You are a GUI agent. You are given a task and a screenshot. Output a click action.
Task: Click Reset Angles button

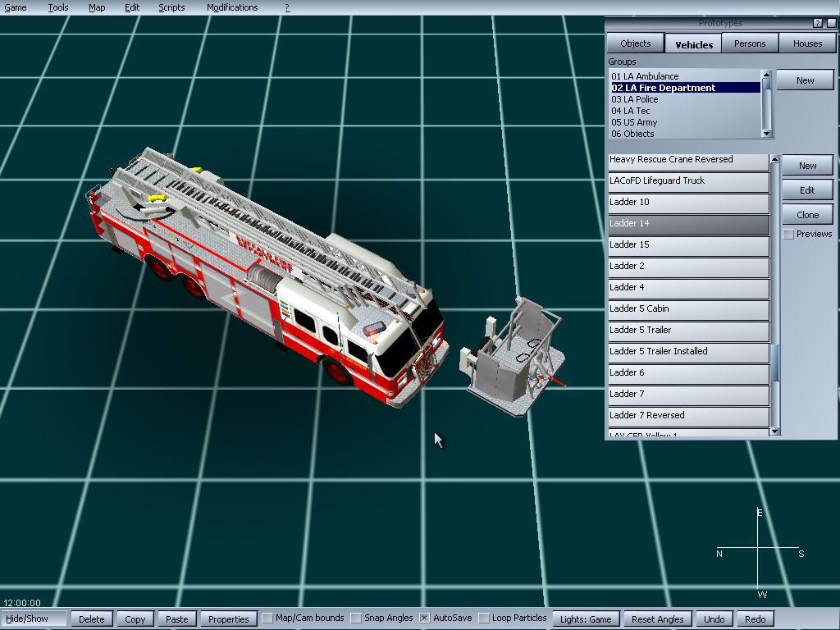click(657, 619)
